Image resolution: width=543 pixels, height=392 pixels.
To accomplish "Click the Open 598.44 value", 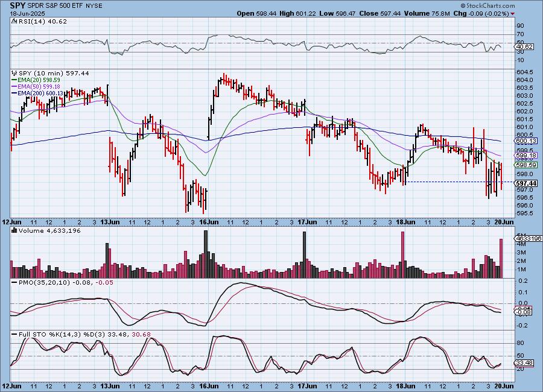I will coord(256,13).
